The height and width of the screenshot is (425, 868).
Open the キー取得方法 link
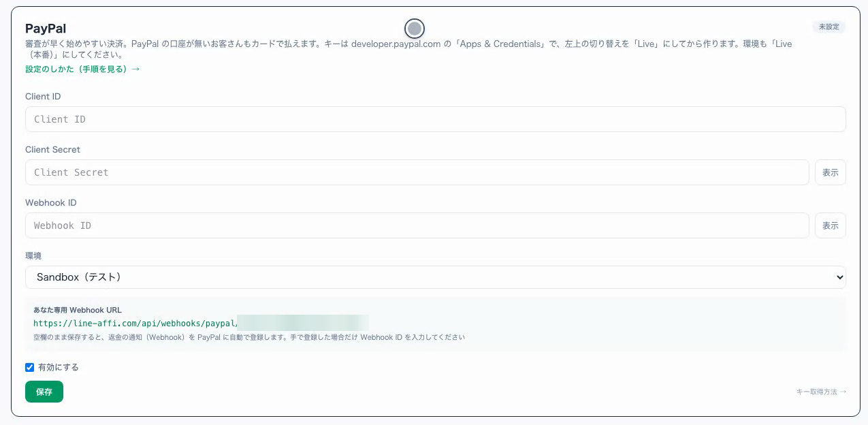pos(821,392)
